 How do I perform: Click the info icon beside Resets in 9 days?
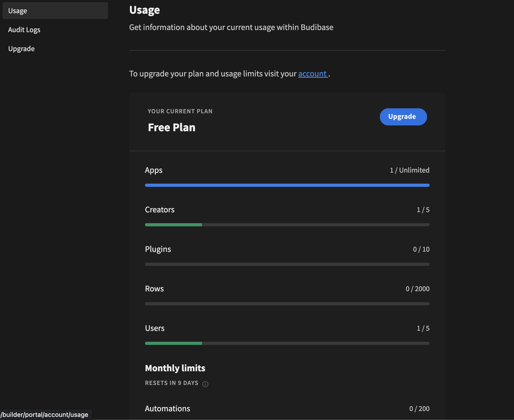[x=205, y=384]
